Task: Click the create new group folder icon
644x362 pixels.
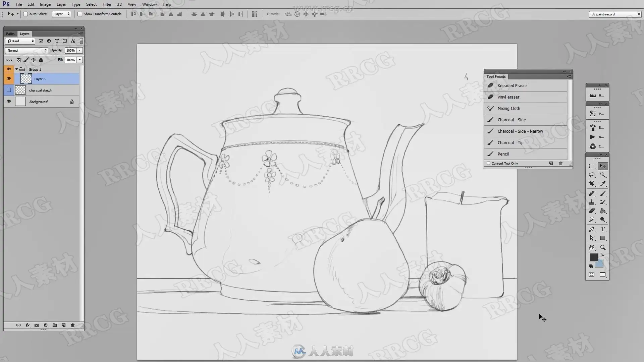Action: pos(55,325)
